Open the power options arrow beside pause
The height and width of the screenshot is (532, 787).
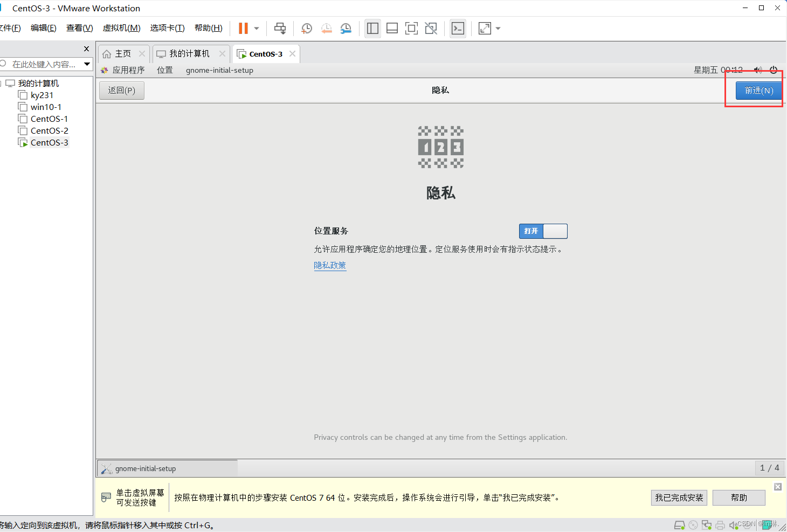pos(257,29)
